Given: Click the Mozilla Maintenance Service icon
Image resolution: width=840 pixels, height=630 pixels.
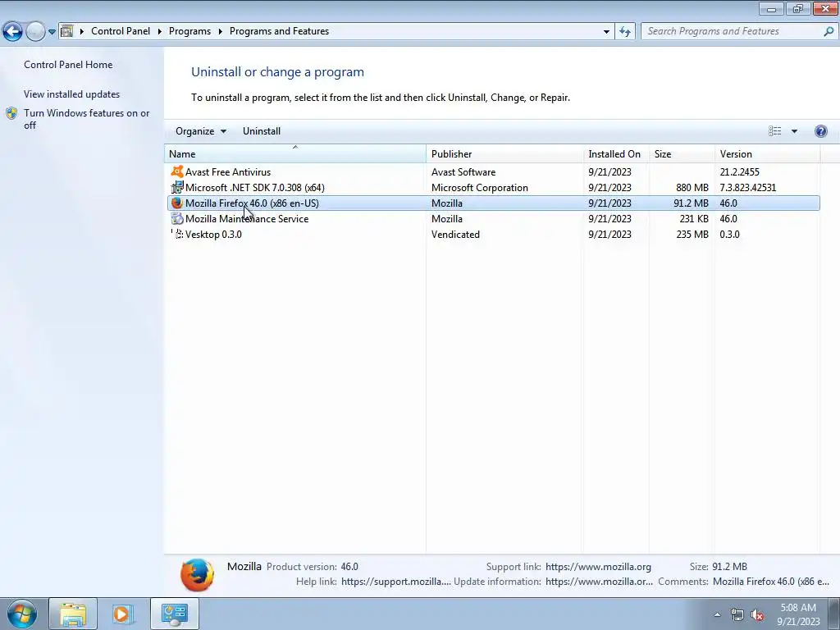Looking at the screenshot, I should click(x=177, y=218).
